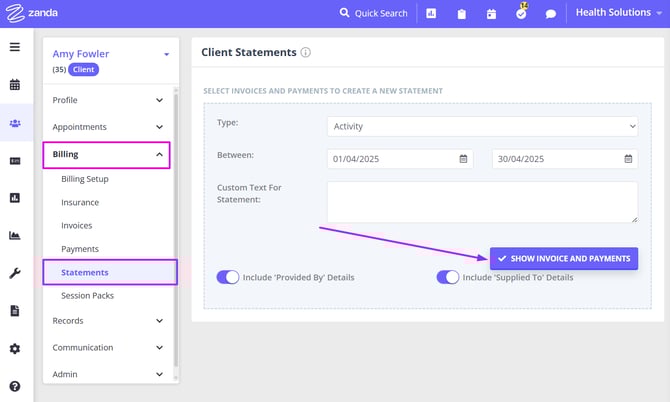Click Quick Search in top bar
Viewport: 670px width, 402px height.
click(374, 13)
